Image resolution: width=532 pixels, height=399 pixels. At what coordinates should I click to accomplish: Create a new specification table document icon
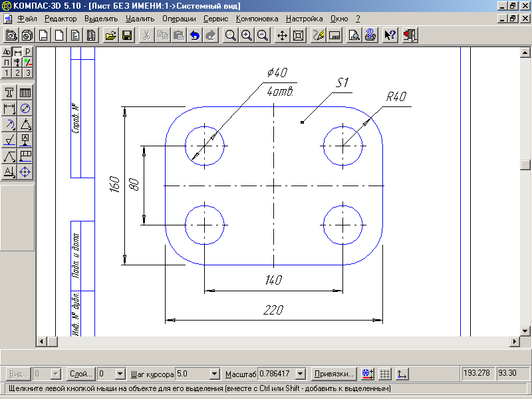coord(91,35)
